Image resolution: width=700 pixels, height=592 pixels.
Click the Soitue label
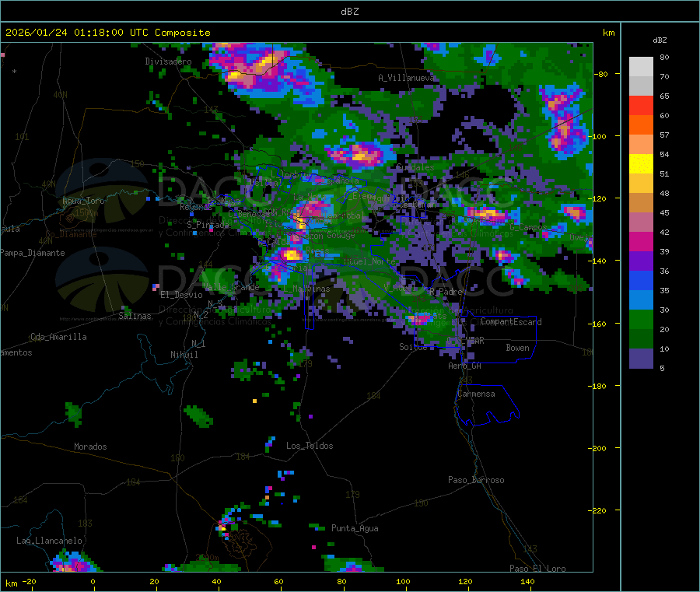point(413,347)
